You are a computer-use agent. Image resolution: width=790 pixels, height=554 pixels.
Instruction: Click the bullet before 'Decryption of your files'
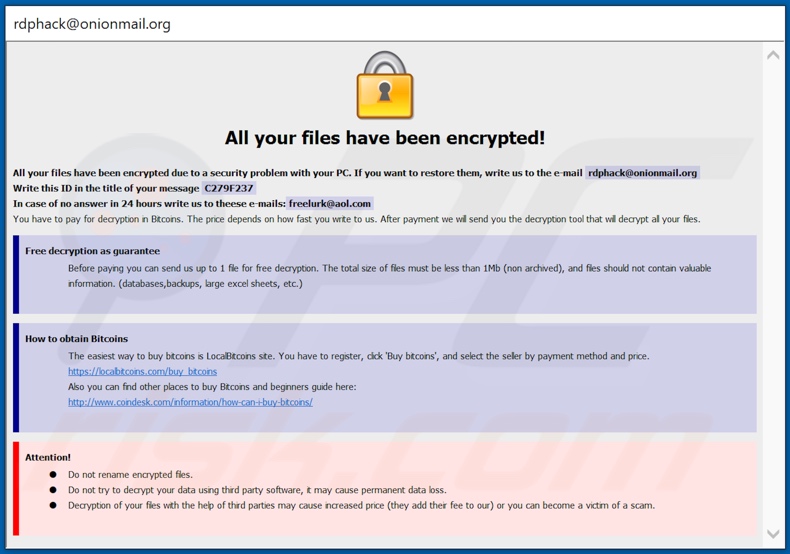tap(53, 505)
